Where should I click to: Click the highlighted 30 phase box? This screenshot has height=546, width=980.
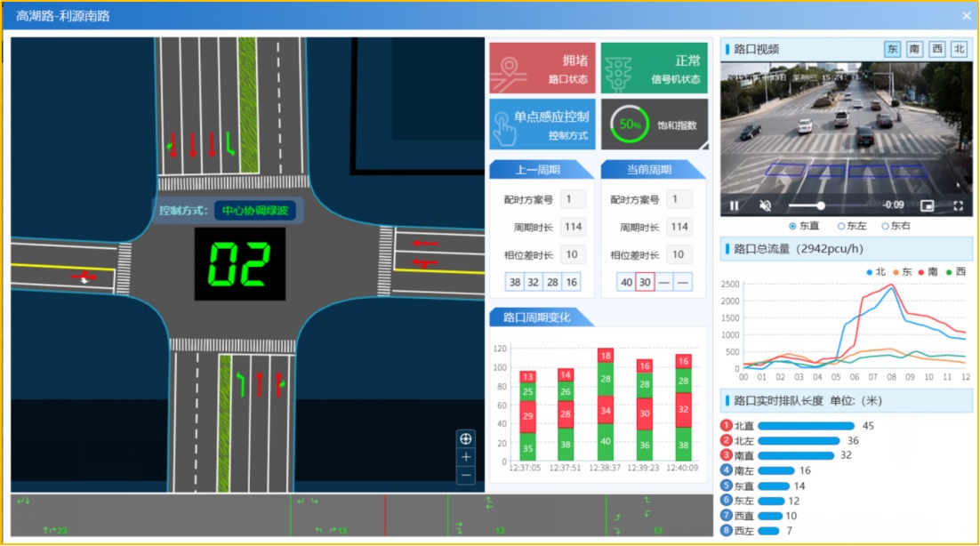pos(646,283)
